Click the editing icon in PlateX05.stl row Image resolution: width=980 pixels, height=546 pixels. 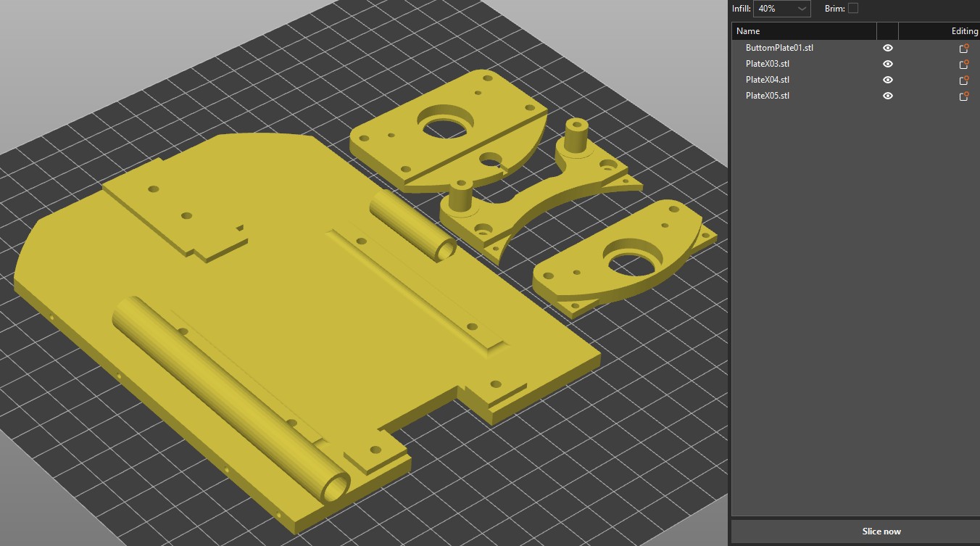(964, 96)
